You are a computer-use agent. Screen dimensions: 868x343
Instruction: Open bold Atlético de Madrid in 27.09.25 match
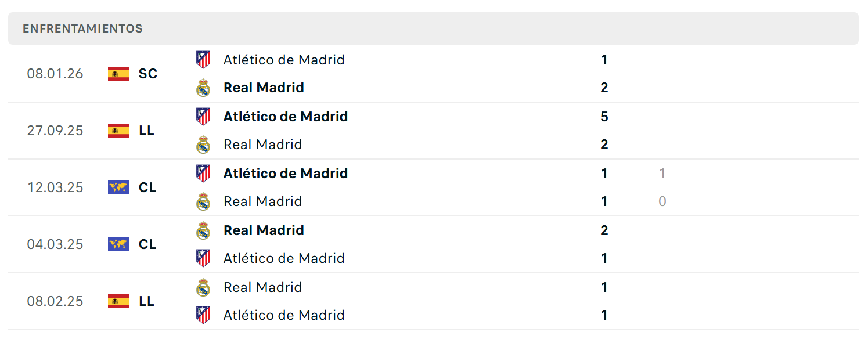click(286, 117)
